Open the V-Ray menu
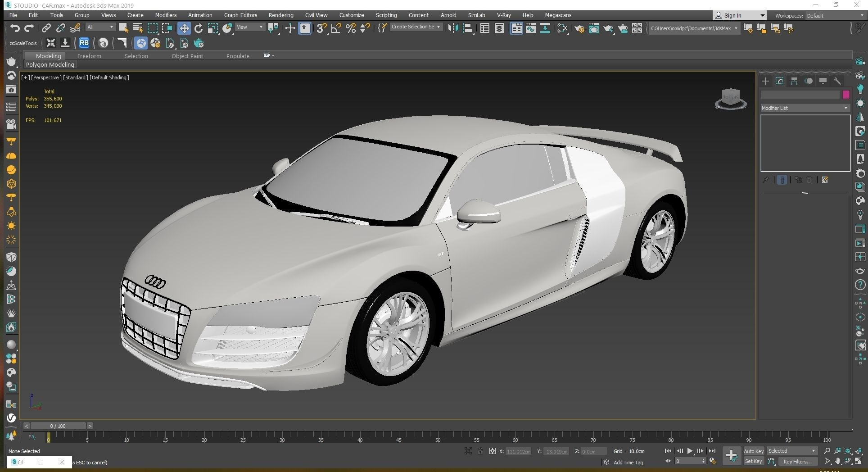868x472 pixels. [x=504, y=15]
